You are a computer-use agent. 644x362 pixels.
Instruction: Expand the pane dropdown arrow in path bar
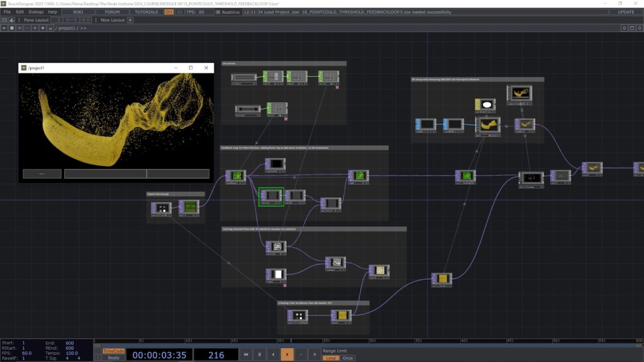pyautogui.click(x=4, y=28)
